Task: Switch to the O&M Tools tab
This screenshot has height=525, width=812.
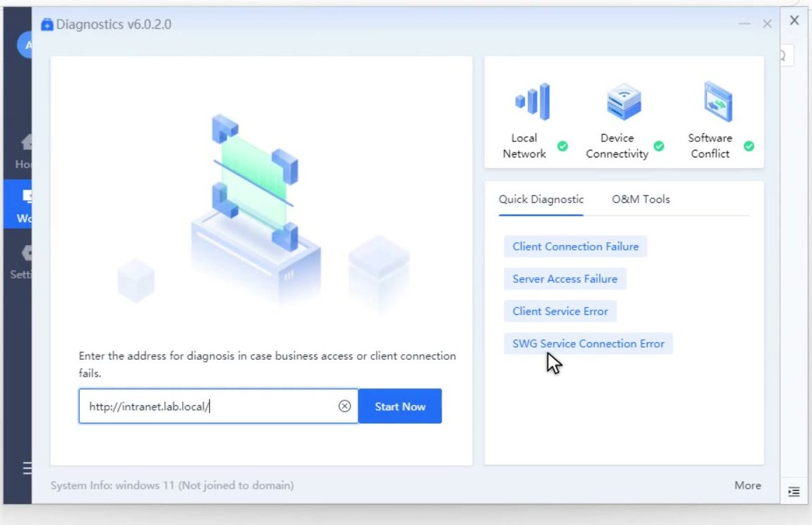Action: click(x=640, y=199)
